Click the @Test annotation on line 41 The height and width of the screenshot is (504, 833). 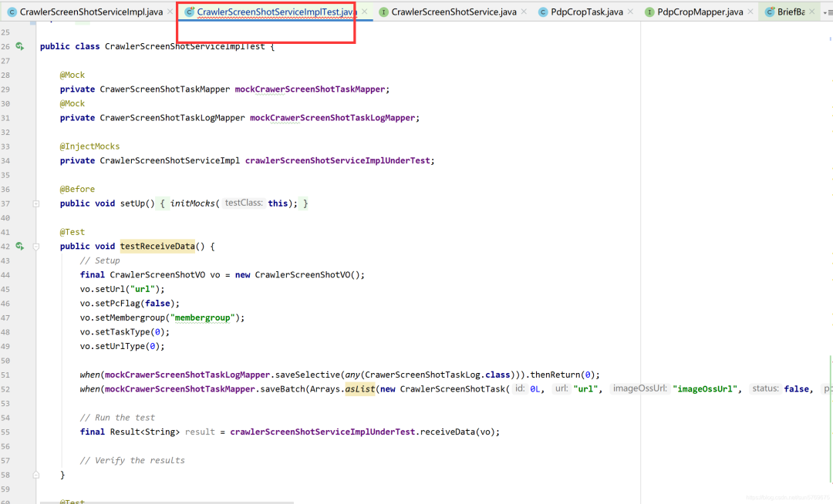coord(73,232)
